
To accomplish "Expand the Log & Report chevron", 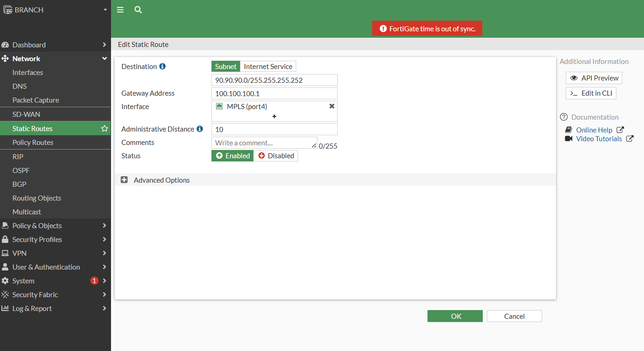I will [x=105, y=308].
